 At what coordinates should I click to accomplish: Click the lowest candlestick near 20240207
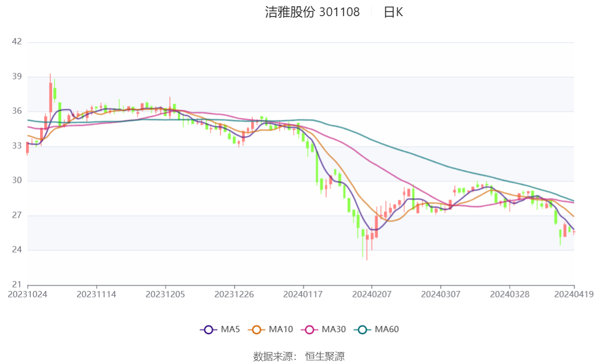tap(367, 244)
